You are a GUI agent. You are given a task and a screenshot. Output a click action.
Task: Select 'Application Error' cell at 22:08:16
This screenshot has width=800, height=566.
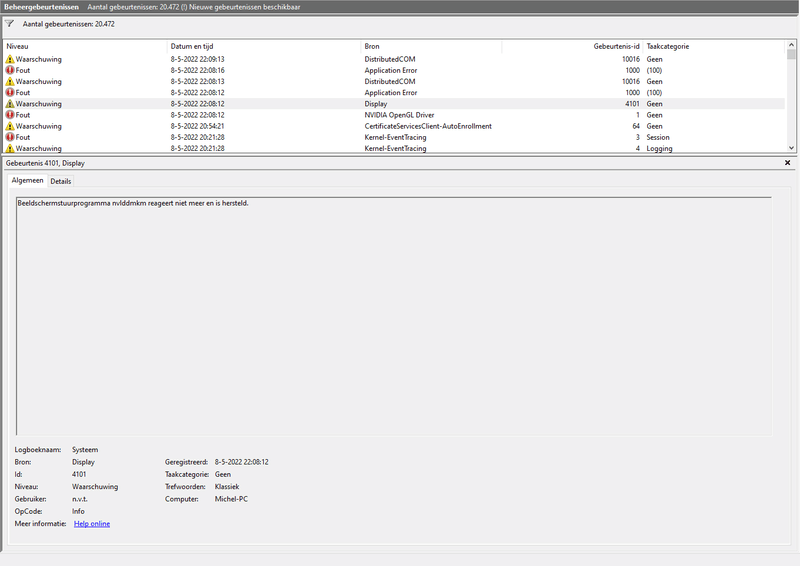pos(391,70)
